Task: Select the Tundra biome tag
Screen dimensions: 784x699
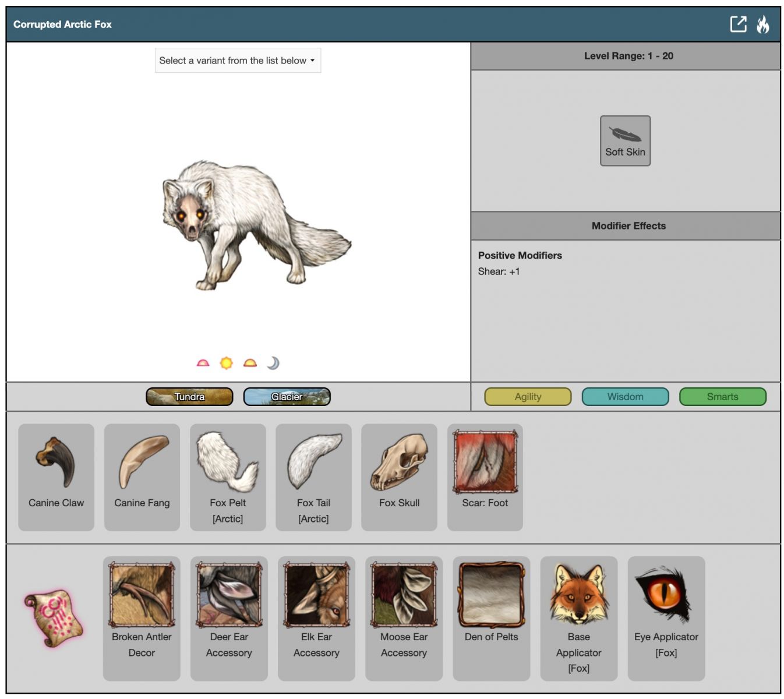Action: [189, 397]
